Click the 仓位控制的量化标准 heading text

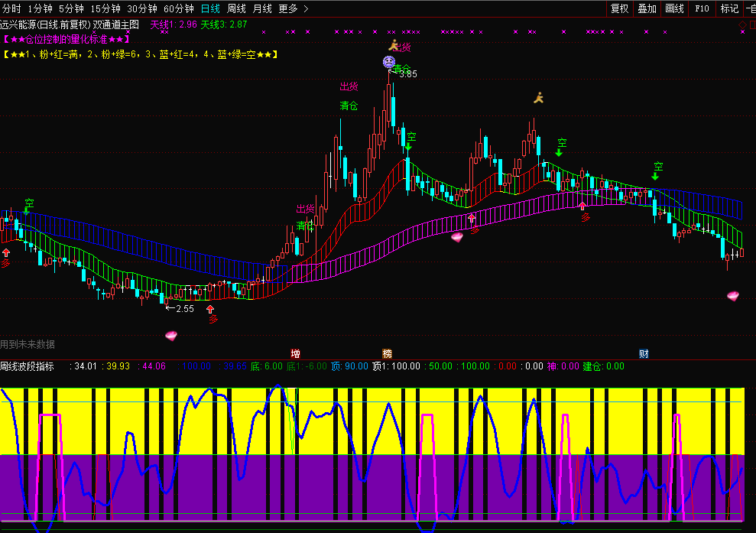[66, 40]
